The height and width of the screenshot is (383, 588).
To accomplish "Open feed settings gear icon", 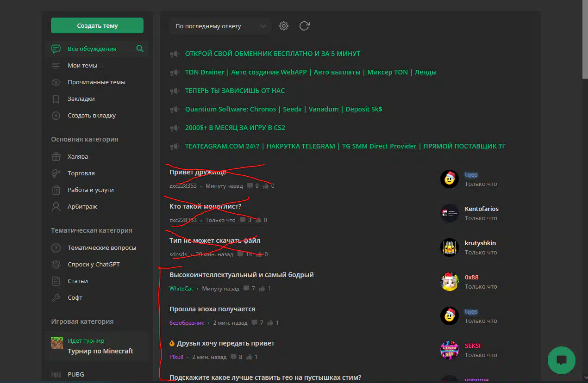I will click(284, 26).
